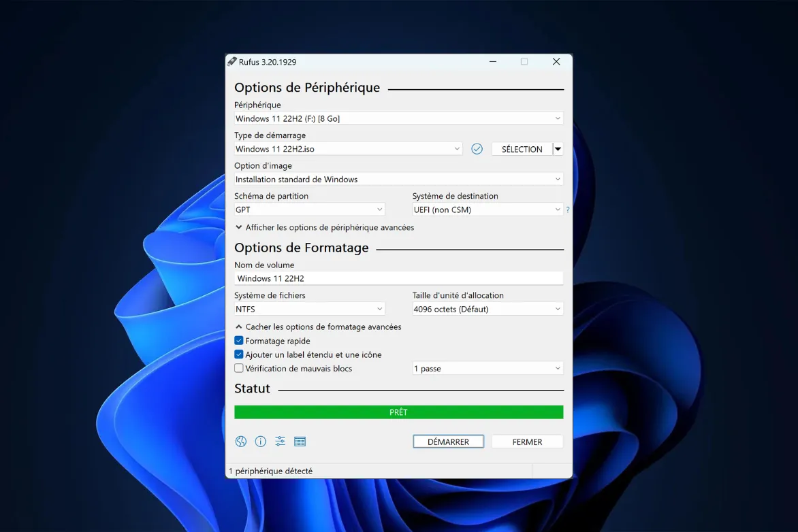Disable Formatage rapide checkbox

[239, 341]
